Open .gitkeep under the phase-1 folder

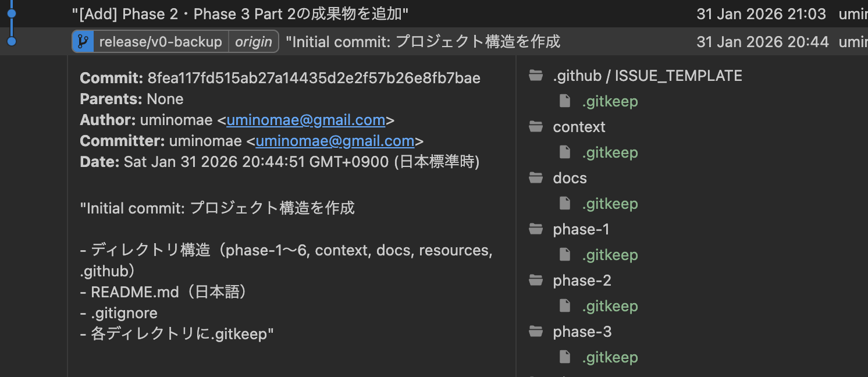pyautogui.click(x=610, y=255)
